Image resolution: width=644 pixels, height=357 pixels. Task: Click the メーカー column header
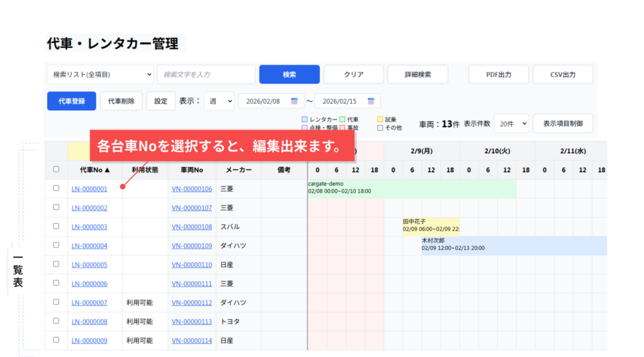pos(238,169)
